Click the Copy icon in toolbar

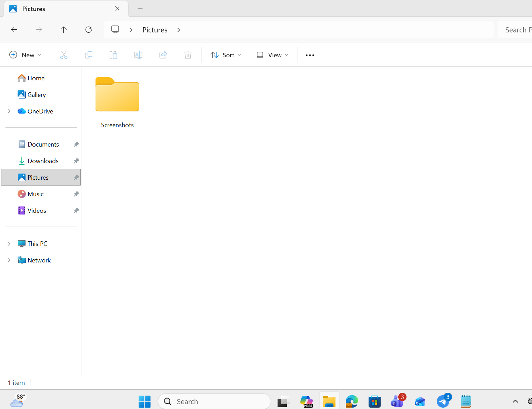coord(89,55)
